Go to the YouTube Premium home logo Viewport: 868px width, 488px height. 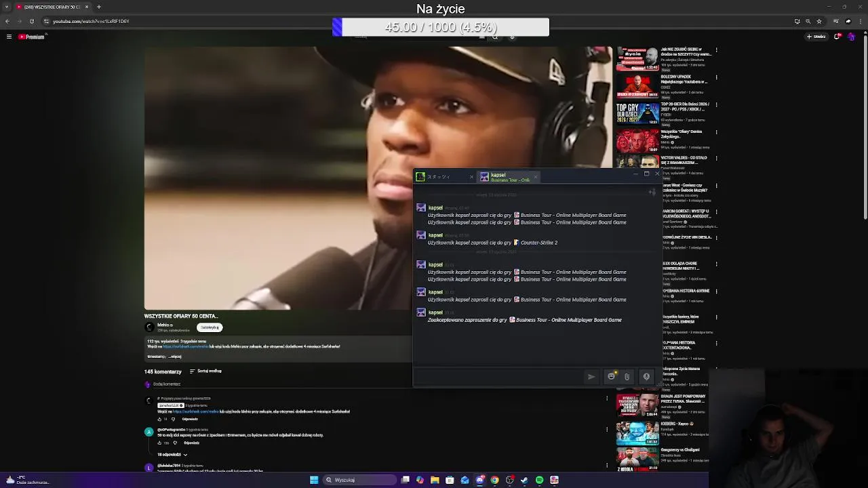coord(31,37)
